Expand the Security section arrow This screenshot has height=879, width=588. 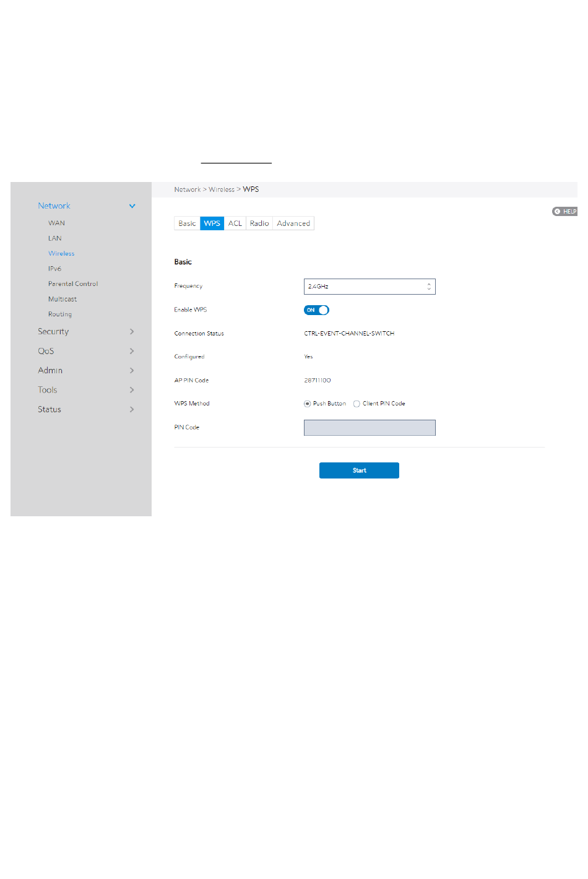click(132, 332)
